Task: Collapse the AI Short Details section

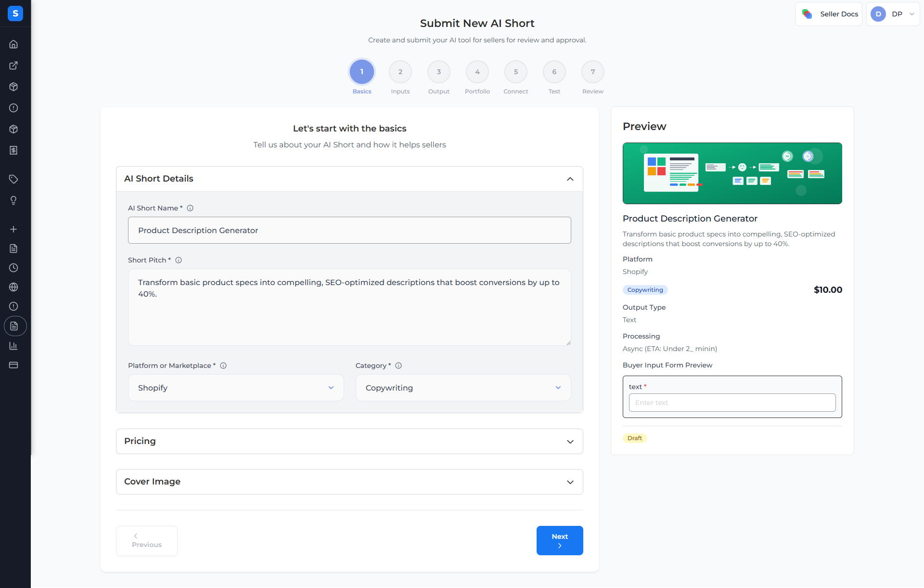Action: click(570, 179)
